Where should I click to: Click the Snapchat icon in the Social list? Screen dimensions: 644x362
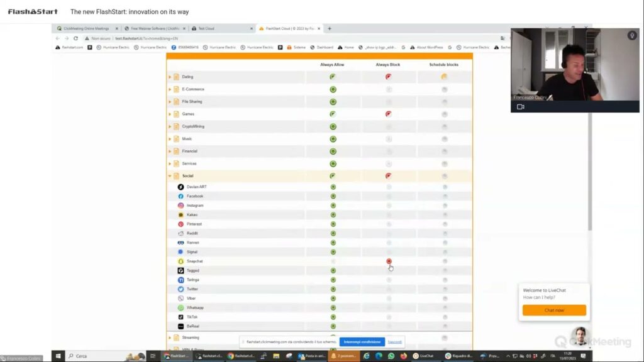click(x=180, y=261)
